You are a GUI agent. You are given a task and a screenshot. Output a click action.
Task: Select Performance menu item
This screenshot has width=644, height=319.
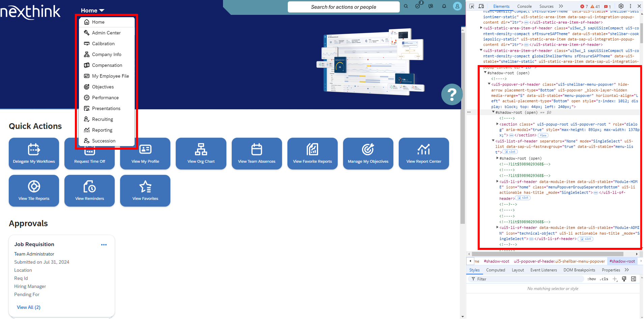(107, 97)
